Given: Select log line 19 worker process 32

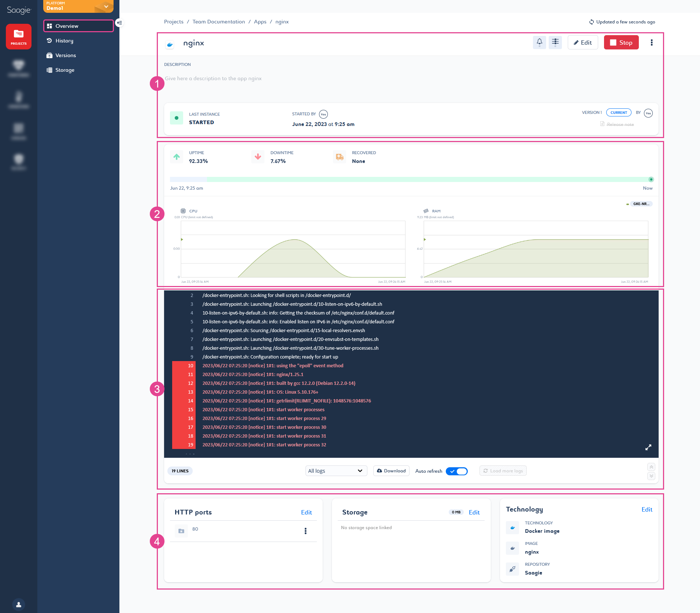Looking at the screenshot, I should click(264, 445).
